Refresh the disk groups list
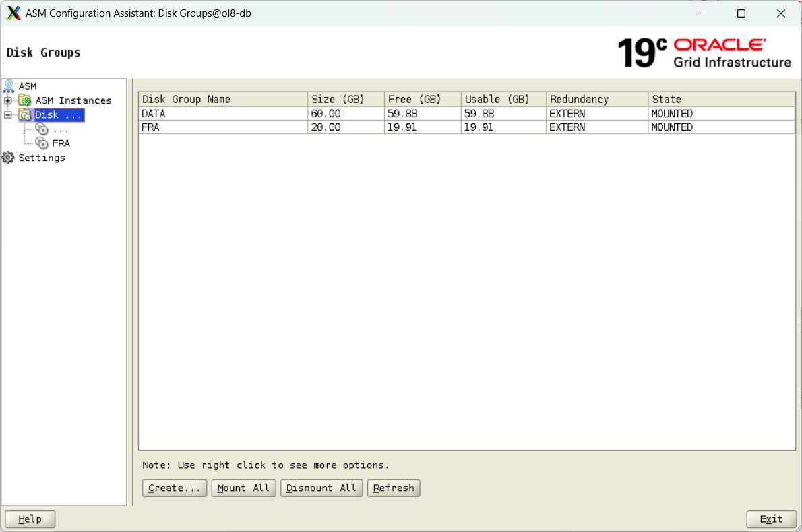802x532 pixels. [x=394, y=488]
